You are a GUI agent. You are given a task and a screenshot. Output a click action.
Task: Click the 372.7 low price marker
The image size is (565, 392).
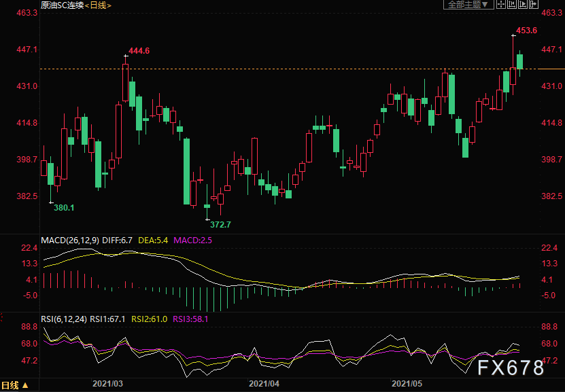click(x=220, y=224)
